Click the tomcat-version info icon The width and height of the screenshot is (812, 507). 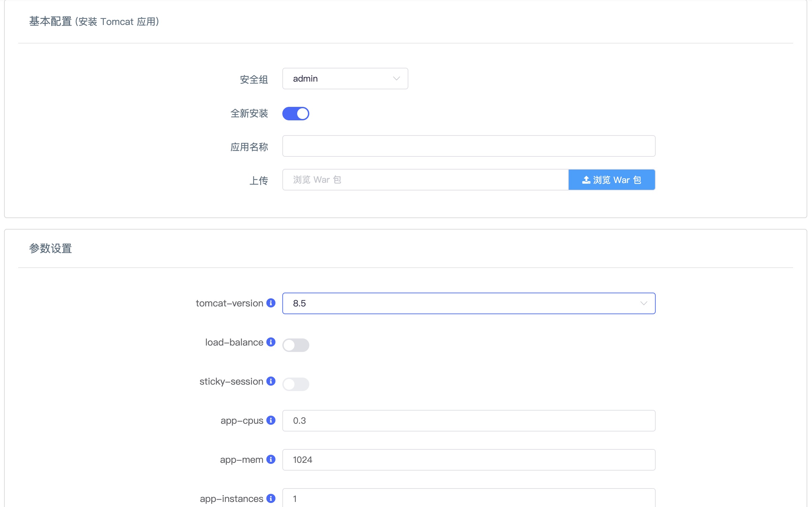pos(271,303)
